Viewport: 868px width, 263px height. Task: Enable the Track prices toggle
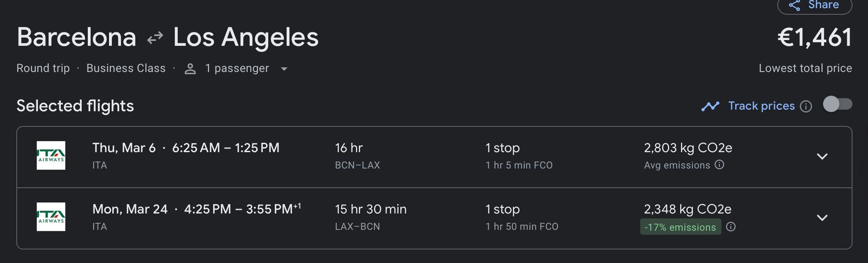tap(838, 104)
